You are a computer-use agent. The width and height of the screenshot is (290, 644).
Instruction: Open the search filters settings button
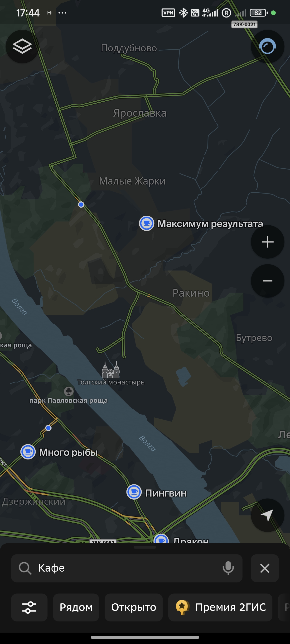point(29,607)
